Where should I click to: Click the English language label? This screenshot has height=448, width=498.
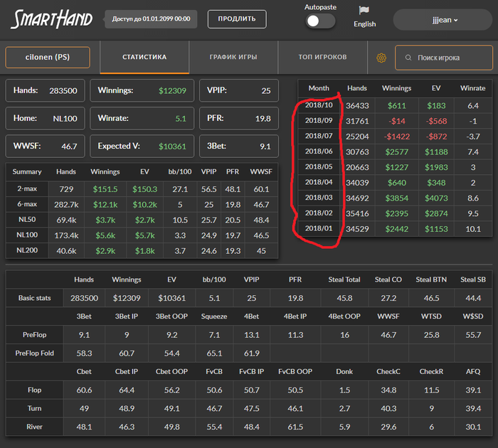[x=364, y=24]
